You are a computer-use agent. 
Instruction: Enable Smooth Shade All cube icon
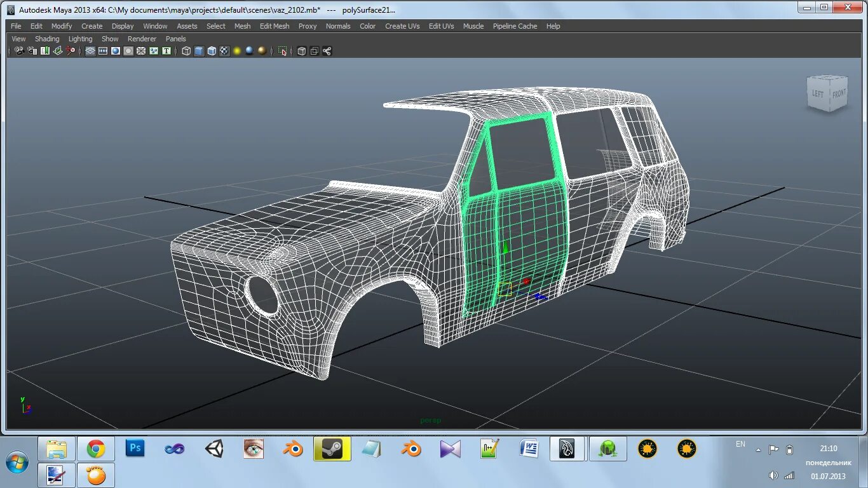(x=199, y=51)
